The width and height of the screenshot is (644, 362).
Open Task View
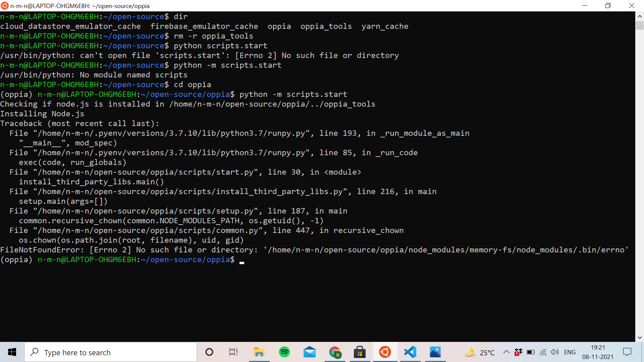coord(233,352)
